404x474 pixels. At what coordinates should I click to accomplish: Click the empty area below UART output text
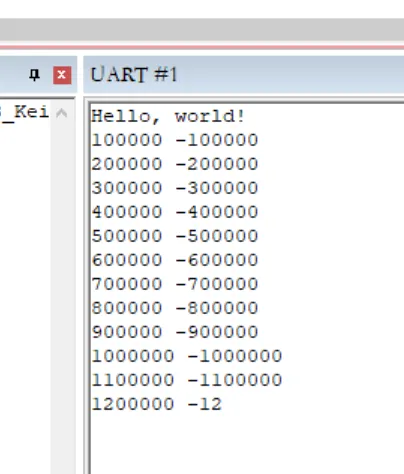click(x=247, y=443)
